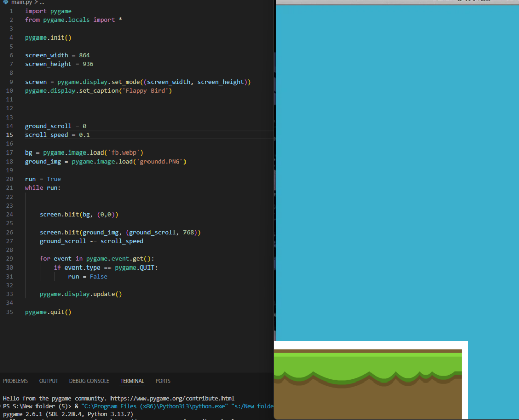This screenshot has height=420, width=519.
Task: Open the OUTPUT panel tab
Action: click(x=49, y=381)
